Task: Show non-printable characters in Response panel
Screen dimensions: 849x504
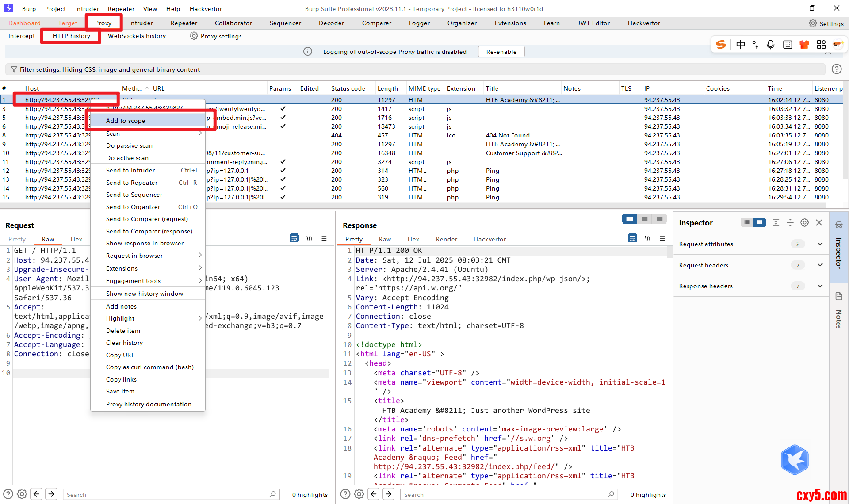Action: click(x=647, y=238)
